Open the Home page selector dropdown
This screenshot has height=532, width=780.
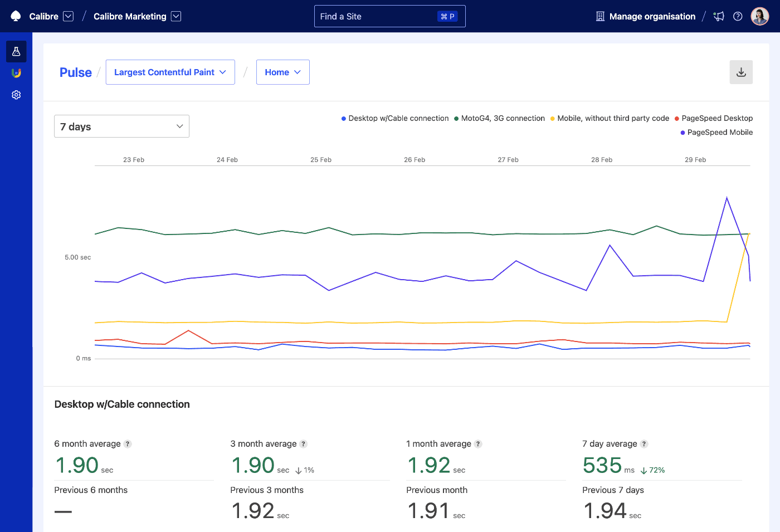click(x=282, y=72)
